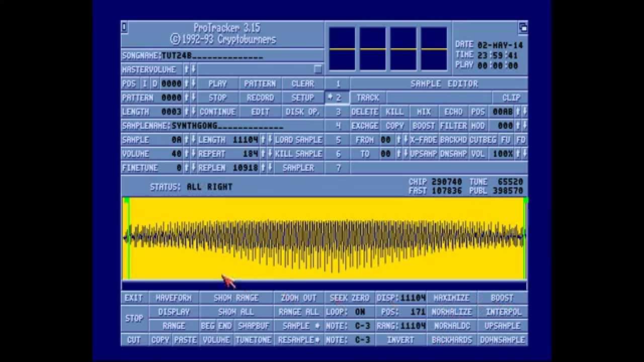644x362 pixels.
Task: Decrease sample LENGTH 11104 with the down arrow
Action: [x=270, y=140]
